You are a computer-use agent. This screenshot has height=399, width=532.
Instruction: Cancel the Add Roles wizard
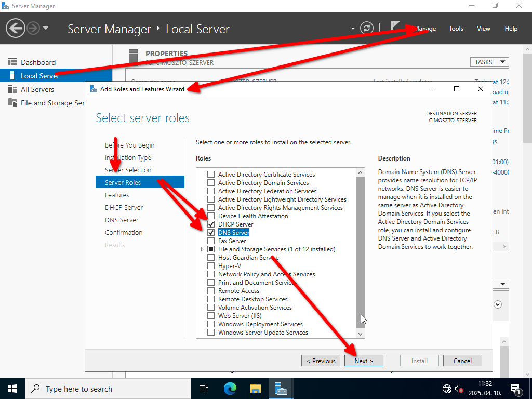[462, 361]
